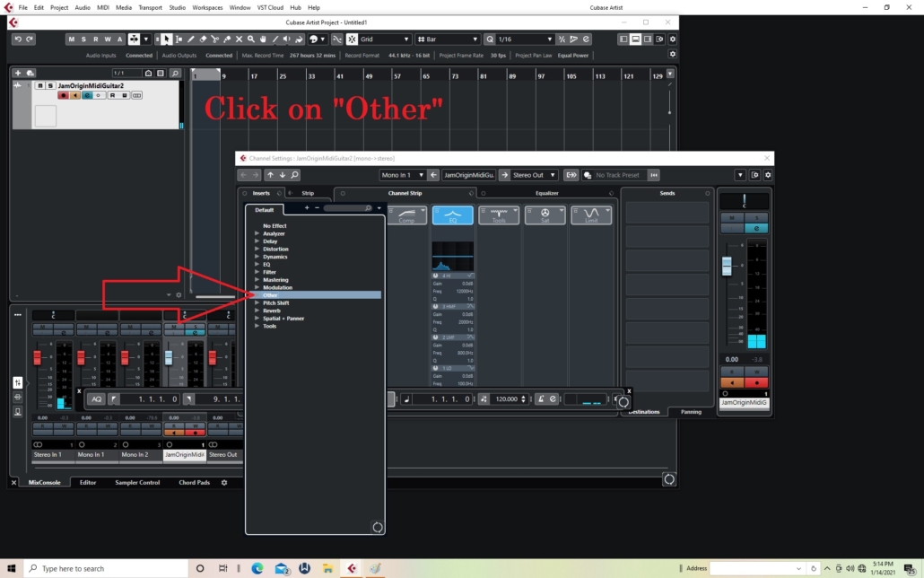924x578 pixels.
Task: Select the Split scissors tool
Action: pos(215,39)
